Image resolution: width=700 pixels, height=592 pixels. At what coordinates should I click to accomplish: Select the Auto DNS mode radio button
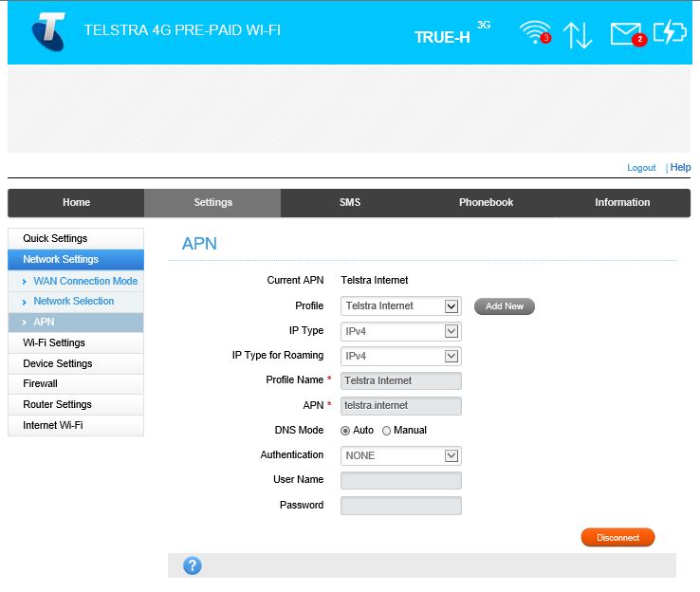pyautogui.click(x=345, y=431)
